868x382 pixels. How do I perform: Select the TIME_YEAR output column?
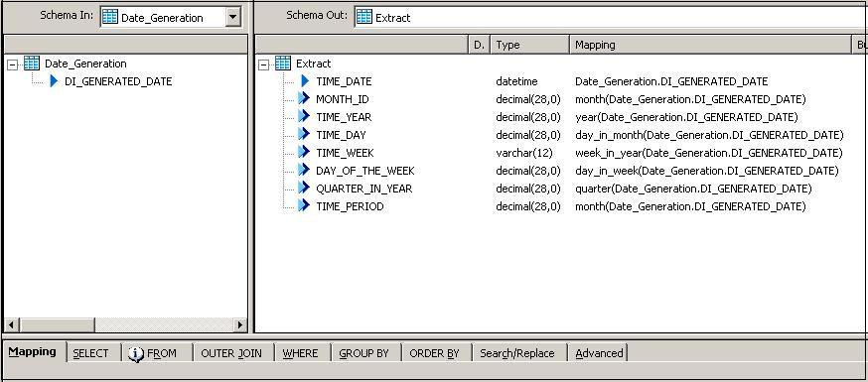coord(344,117)
